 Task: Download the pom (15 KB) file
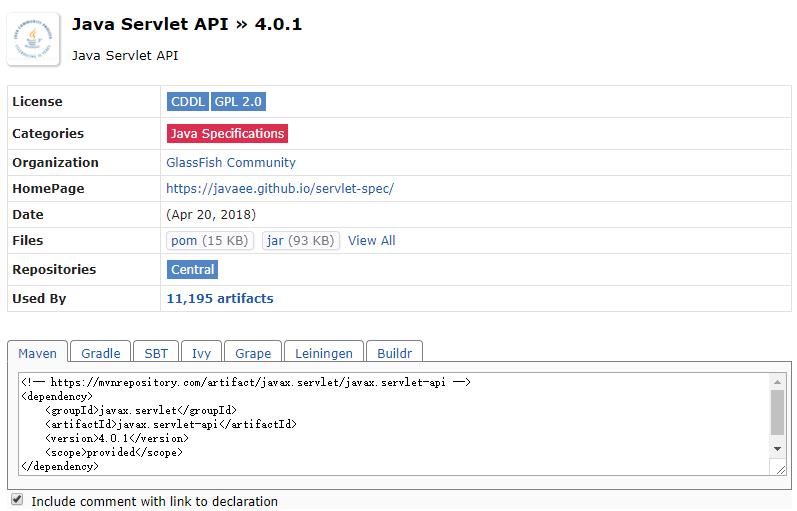210,240
